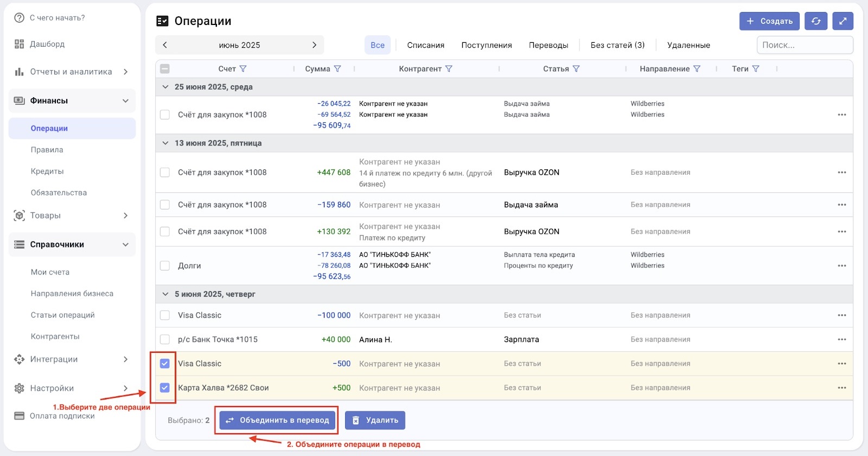The width and height of the screenshot is (868, 456).
Task: Click the fullscreen expand icon button
Action: [x=843, y=21]
